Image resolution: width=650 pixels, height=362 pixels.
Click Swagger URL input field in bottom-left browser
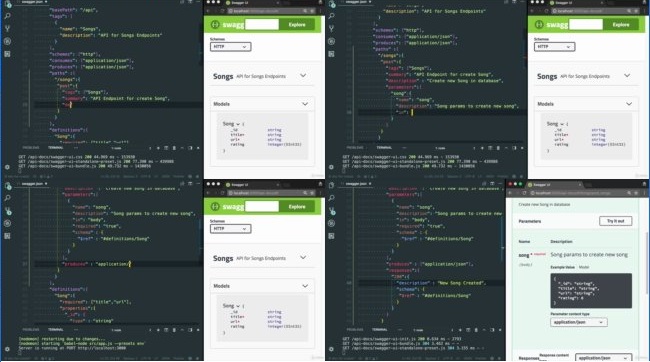(x=262, y=207)
